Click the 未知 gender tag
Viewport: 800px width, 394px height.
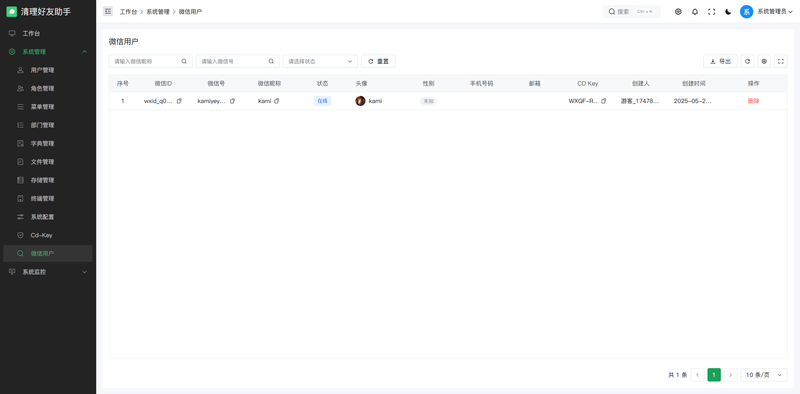click(429, 101)
